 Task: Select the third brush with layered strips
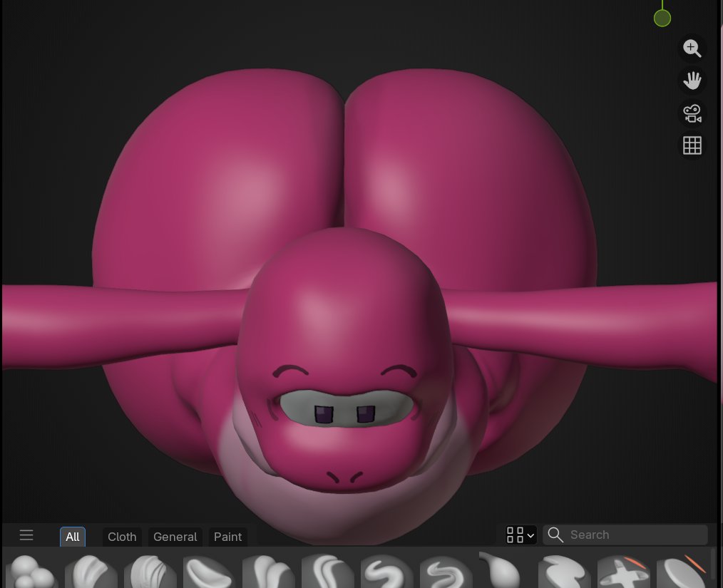[150, 570]
